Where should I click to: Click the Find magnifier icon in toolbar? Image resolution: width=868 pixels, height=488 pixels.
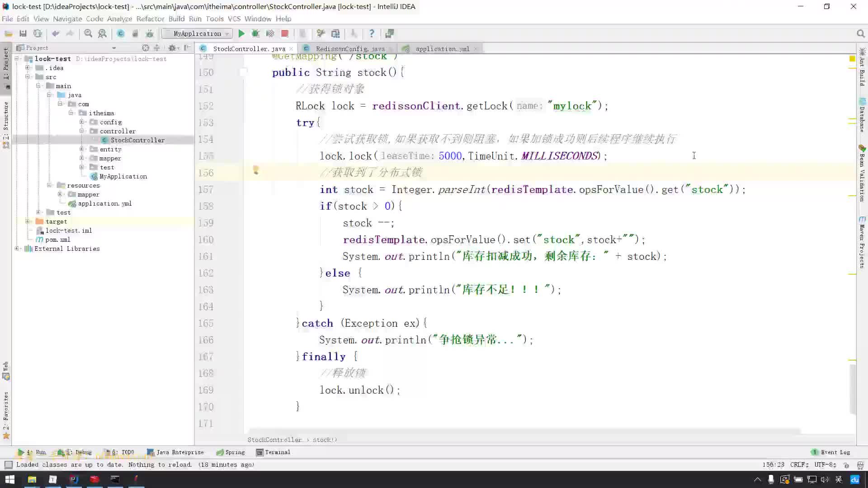(x=88, y=33)
